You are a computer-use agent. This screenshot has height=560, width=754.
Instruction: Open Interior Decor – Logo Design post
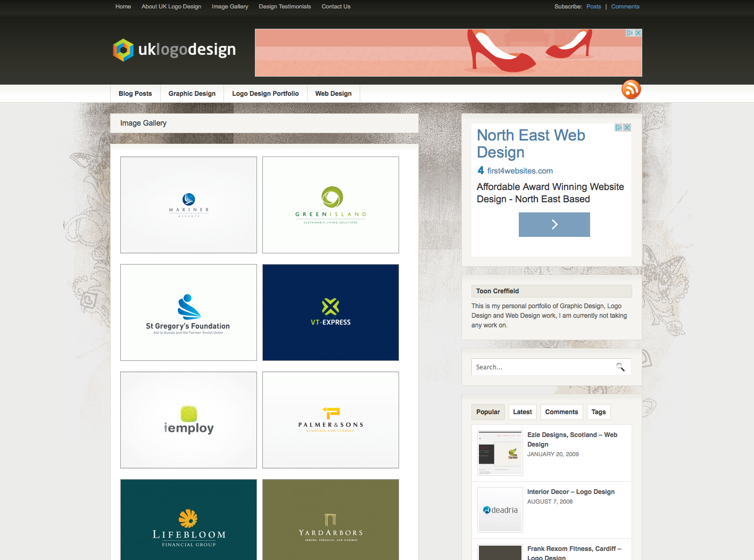tap(571, 492)
